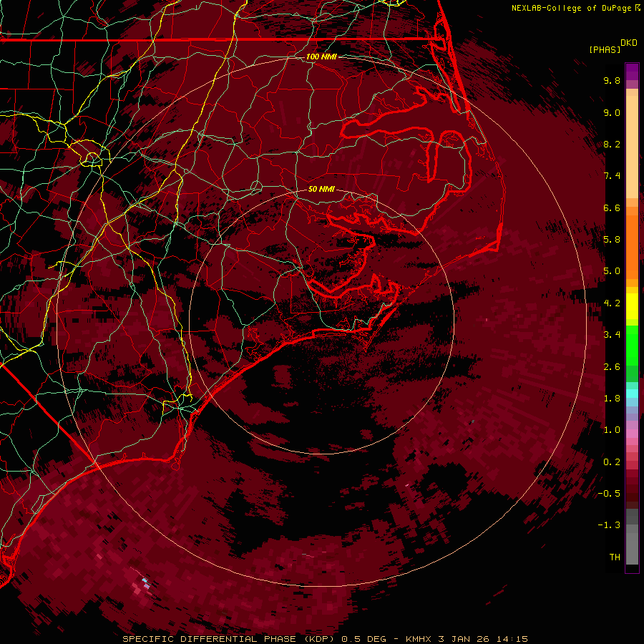
Task: Select the cyan segment of the color bar
Action: tap(632, 393)
